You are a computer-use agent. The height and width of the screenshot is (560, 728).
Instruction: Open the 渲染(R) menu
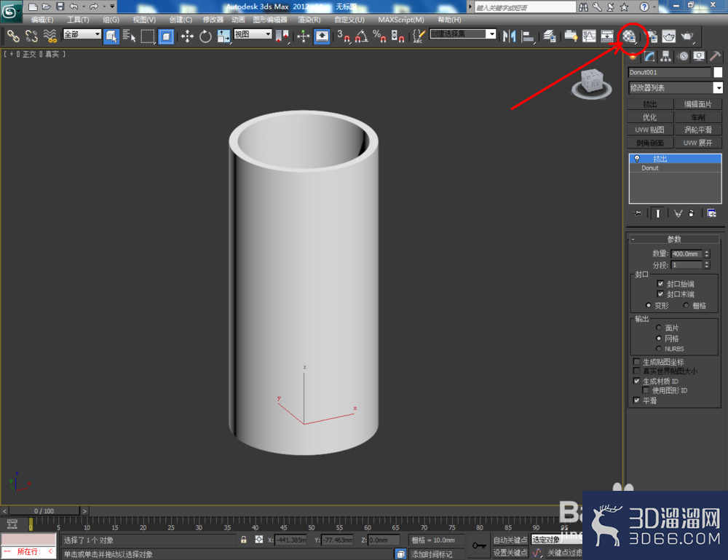click(x=309, y=20)
